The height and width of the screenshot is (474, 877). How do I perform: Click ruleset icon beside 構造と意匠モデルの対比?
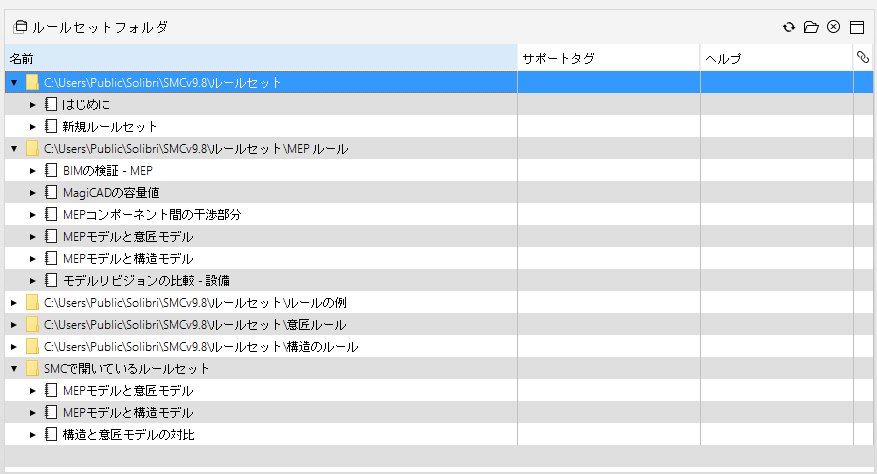[x=51, y=434]
